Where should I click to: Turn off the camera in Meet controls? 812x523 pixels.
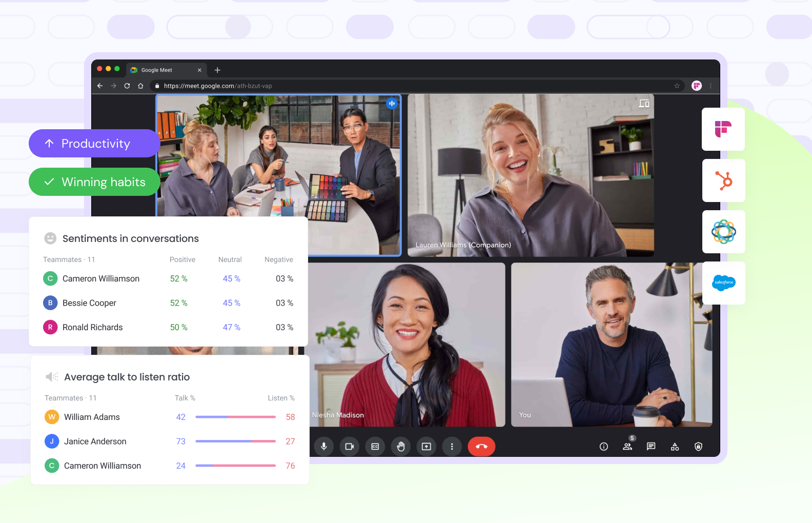coord(350,447)
